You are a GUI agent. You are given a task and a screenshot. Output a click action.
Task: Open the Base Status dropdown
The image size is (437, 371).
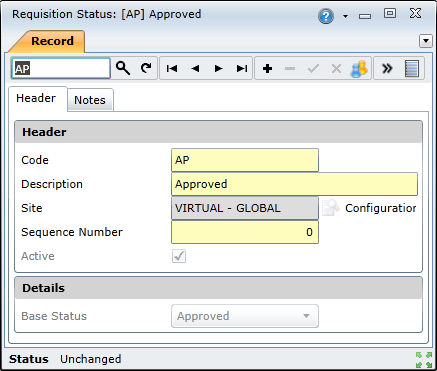(245, 316)
